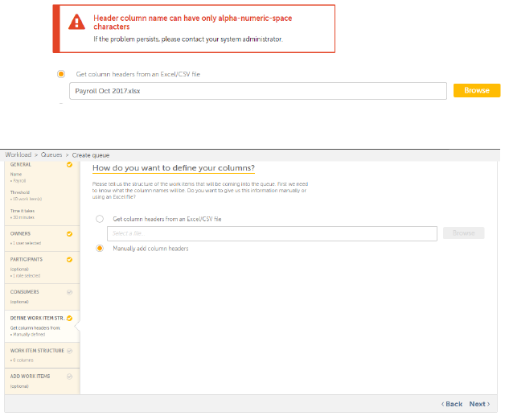Click the General step checkmark icon
The height and width of the screenshot is (420, 505).
(x=69, y=166)
